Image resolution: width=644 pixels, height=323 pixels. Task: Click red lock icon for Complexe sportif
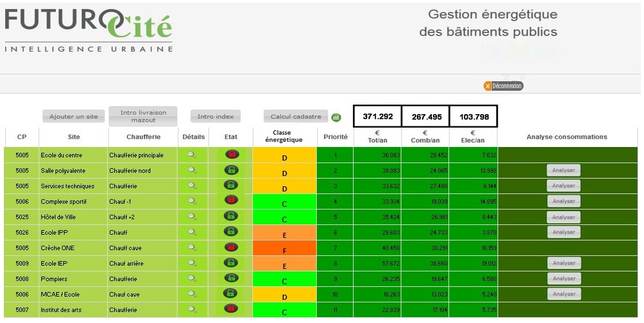click(231, 200)
